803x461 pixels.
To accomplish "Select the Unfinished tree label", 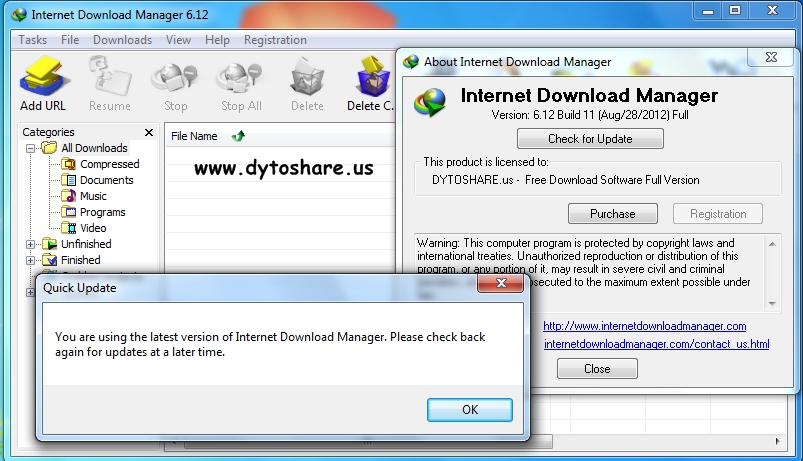I will point(86,244).
